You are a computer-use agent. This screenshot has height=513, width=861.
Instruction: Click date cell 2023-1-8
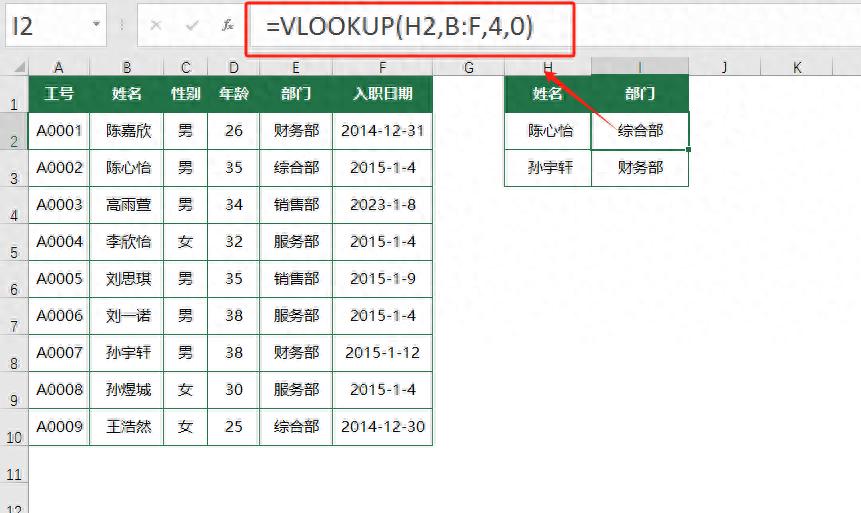(x=382, y=205)
